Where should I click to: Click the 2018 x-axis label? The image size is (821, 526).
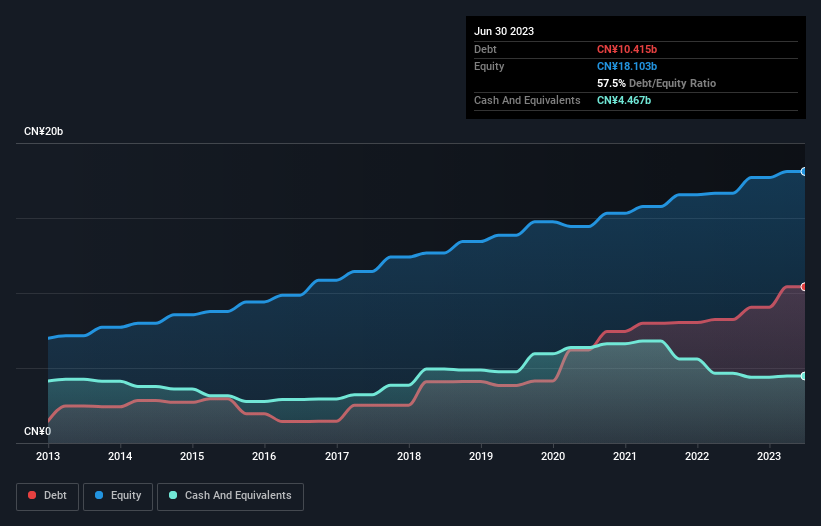409,456
